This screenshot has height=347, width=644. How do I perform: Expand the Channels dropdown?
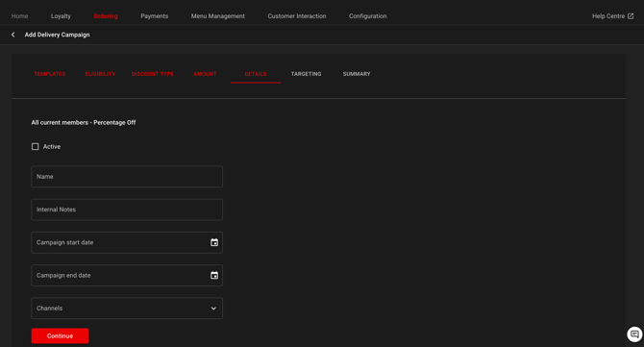click(127, 308)
